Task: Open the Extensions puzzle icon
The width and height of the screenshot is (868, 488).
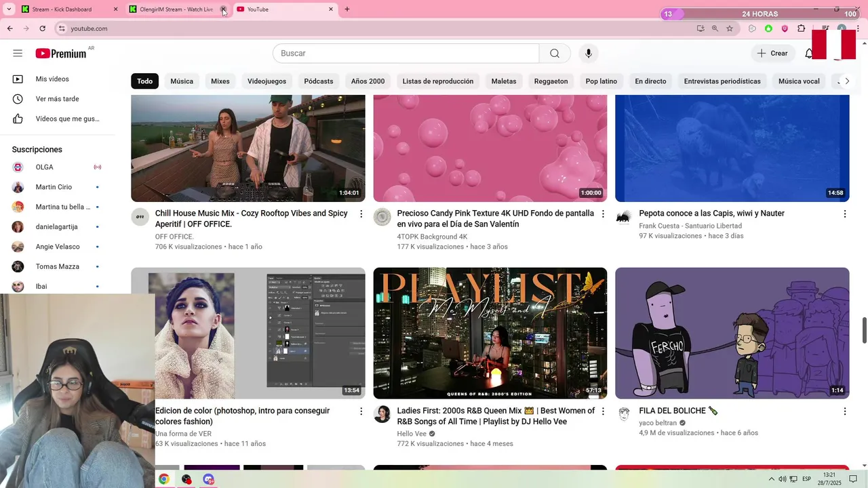Action: (802, 28)
